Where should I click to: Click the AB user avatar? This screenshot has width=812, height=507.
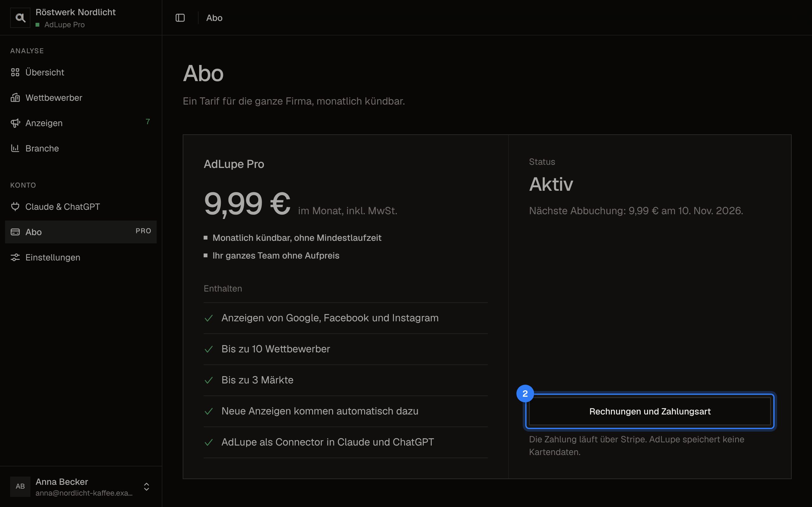tap(20, 486)
